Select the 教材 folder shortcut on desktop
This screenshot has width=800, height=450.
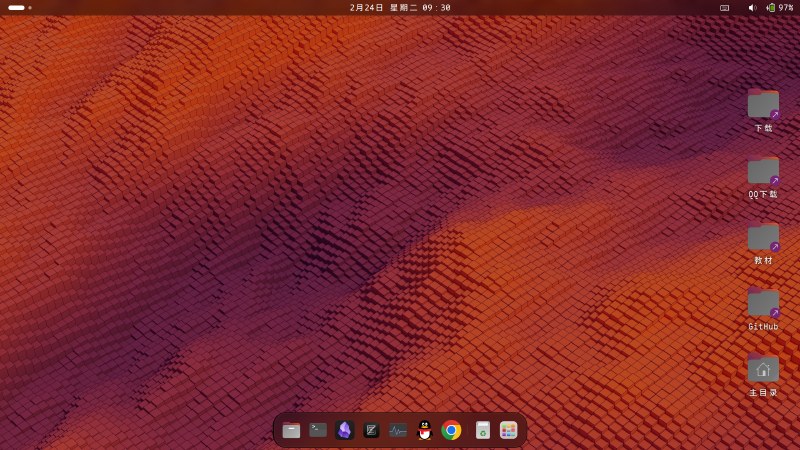tap(763, 243)
